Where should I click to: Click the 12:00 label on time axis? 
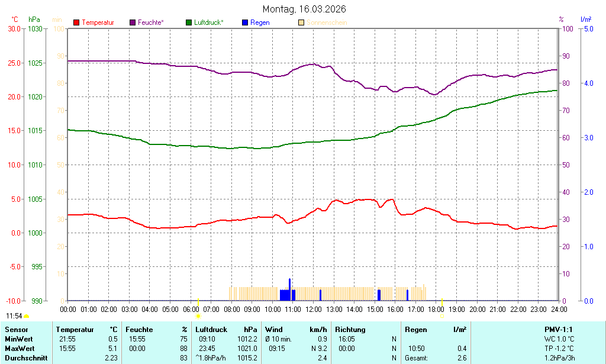tap(314, 310)
